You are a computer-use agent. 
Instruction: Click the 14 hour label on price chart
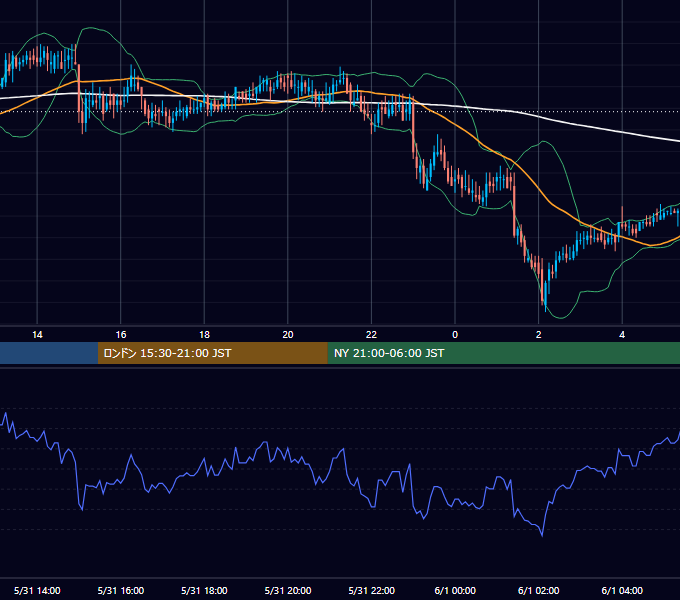click(37, 335)
